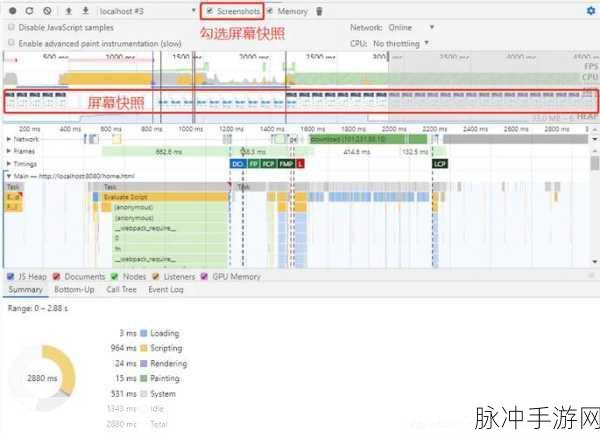The height and width of the screenshot is (437, 600).
Task: Clear the current performance recording
Action: pos(47,11)
